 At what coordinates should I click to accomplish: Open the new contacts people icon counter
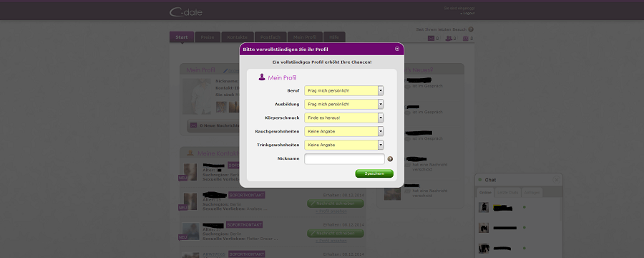point(449,38)
